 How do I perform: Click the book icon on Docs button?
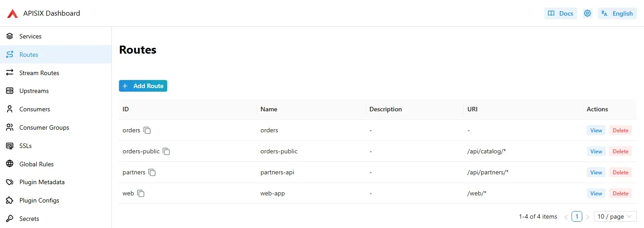pyautogui.click(x=552, y=13)
